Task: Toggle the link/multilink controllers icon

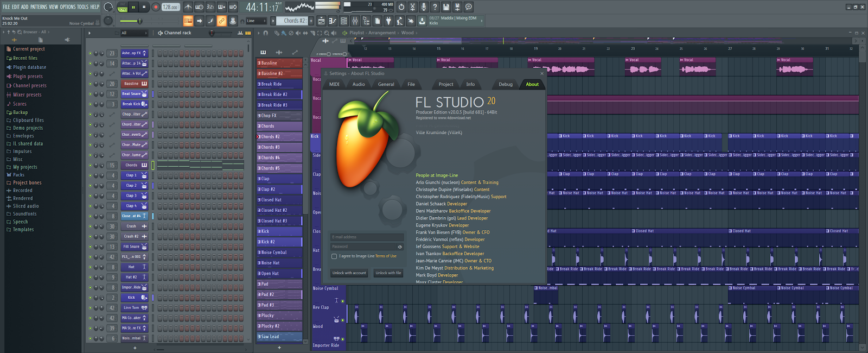Action: 221,21
